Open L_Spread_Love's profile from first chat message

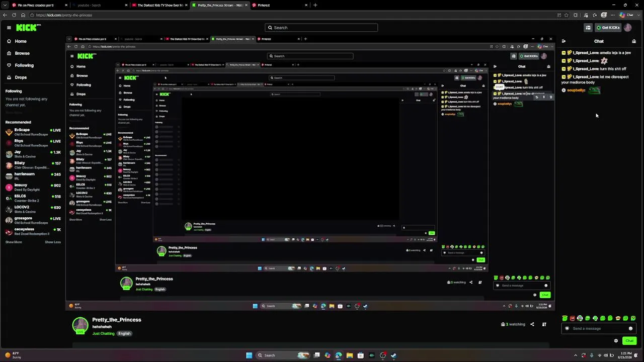(x=586, y=53)
